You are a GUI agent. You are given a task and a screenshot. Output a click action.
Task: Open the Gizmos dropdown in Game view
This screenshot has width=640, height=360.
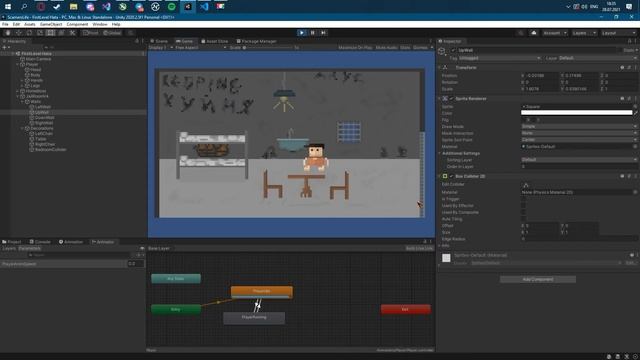pyautogui.click(x=422, y=47)
